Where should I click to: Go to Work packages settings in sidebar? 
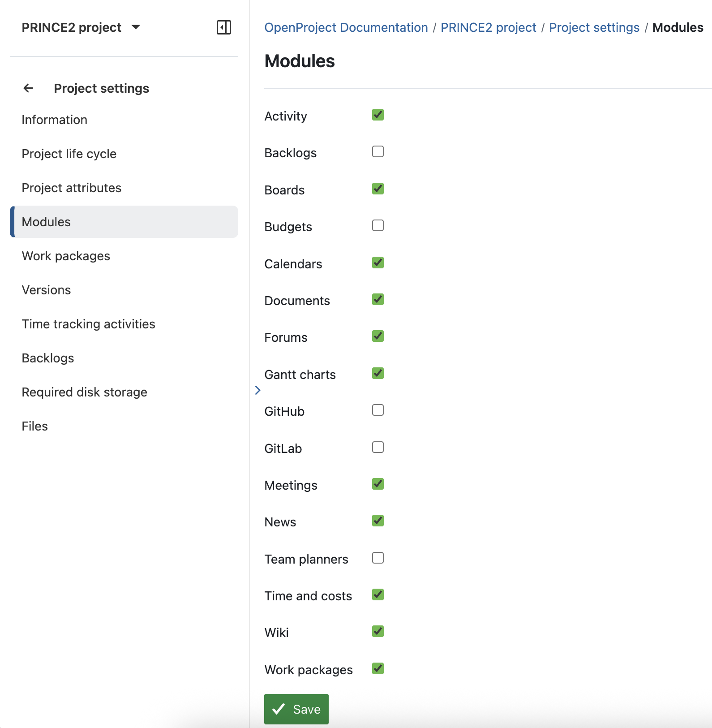click(66, 256)
